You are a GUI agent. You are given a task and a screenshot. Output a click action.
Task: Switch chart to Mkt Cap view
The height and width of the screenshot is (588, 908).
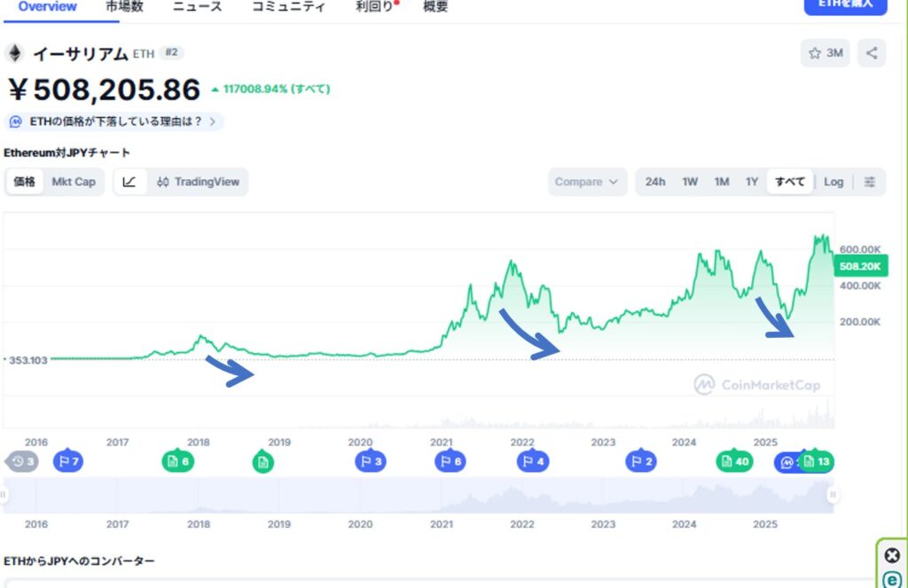coord(74,182)
